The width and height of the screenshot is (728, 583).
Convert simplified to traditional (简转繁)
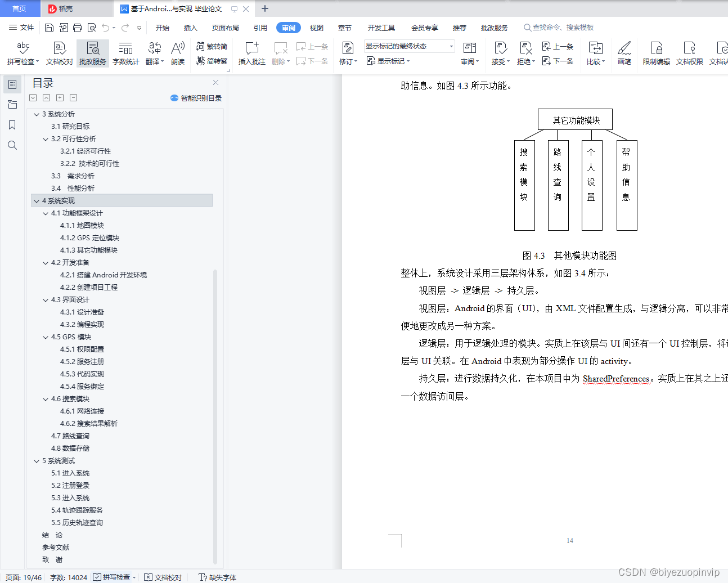tap(212, 61)
